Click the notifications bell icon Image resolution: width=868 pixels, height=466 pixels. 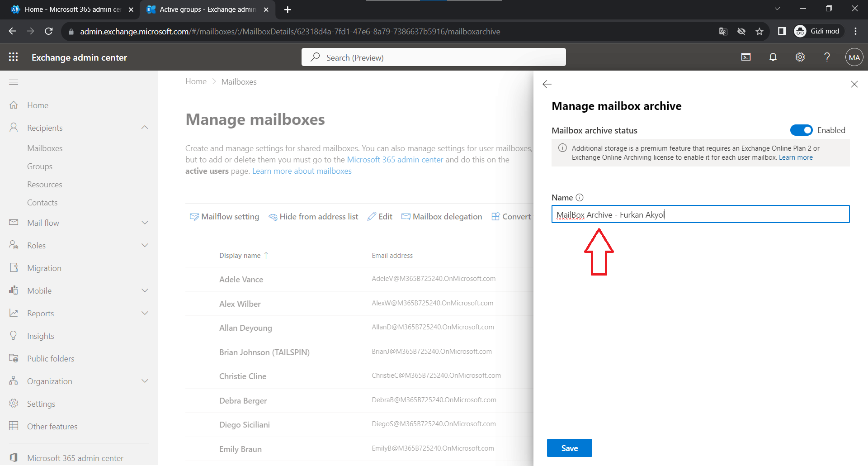[x=773, y=57]
